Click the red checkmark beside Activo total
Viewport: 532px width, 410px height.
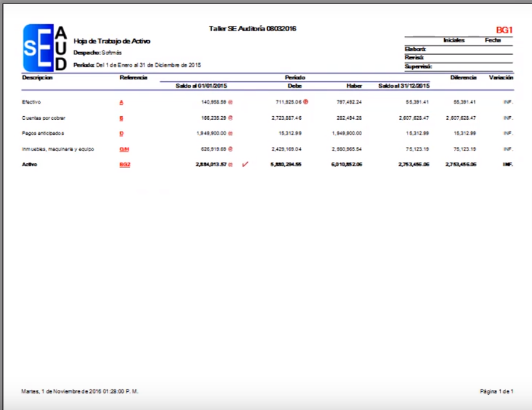(245, 165)
